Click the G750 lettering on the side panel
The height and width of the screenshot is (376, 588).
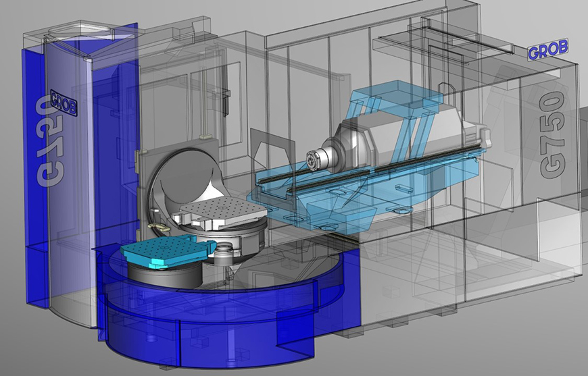(x=553, y=135)
